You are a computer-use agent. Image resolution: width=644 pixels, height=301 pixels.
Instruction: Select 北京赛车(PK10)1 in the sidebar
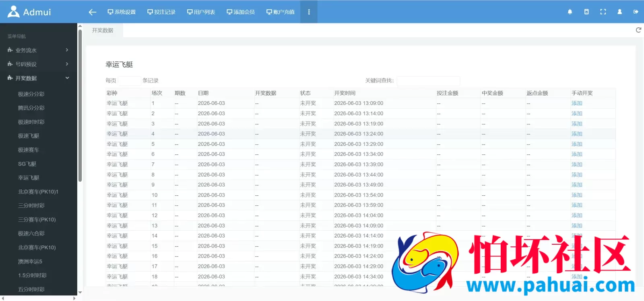(x=38, y=192)
